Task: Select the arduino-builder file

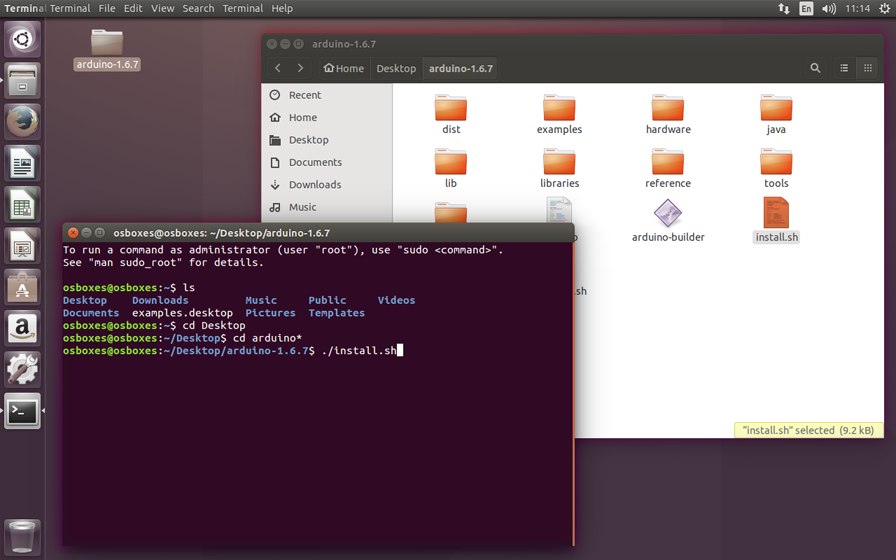Action: coord(668,221)
